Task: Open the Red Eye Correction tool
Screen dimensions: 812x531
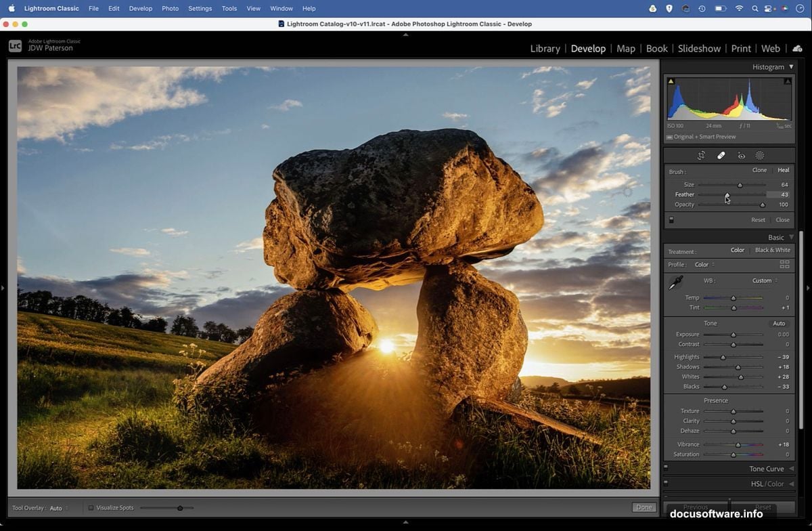Action: click(742, 155)
